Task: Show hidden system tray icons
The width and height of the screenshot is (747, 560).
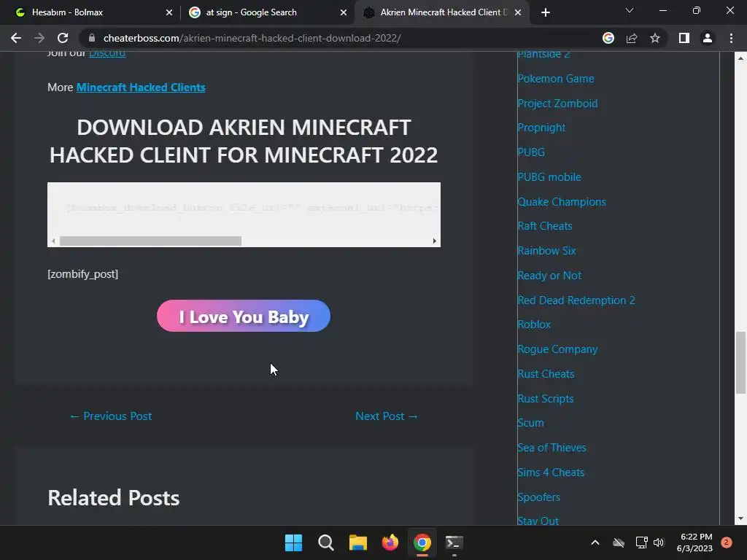Action: point(595,542)
